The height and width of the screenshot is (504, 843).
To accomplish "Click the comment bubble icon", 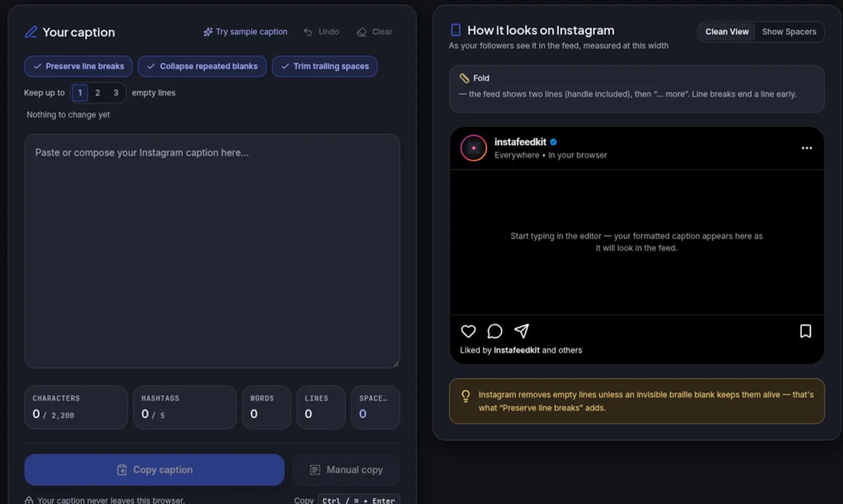I will point(495,331).
